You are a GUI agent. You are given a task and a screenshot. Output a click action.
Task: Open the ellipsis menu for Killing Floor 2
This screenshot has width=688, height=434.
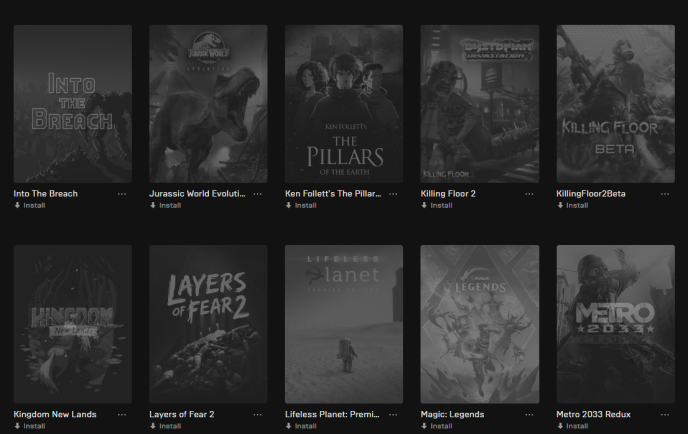[x=529, y=194]
